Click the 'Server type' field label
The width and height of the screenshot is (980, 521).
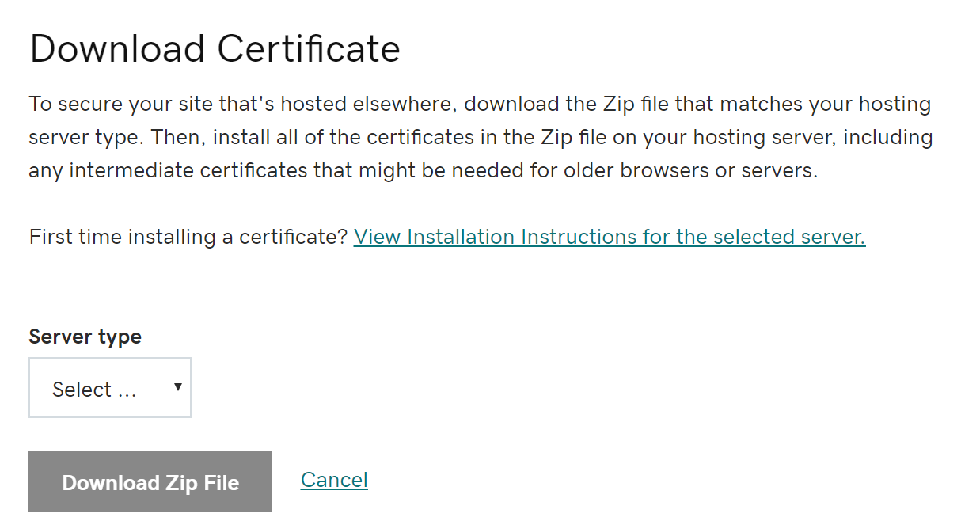85,337
